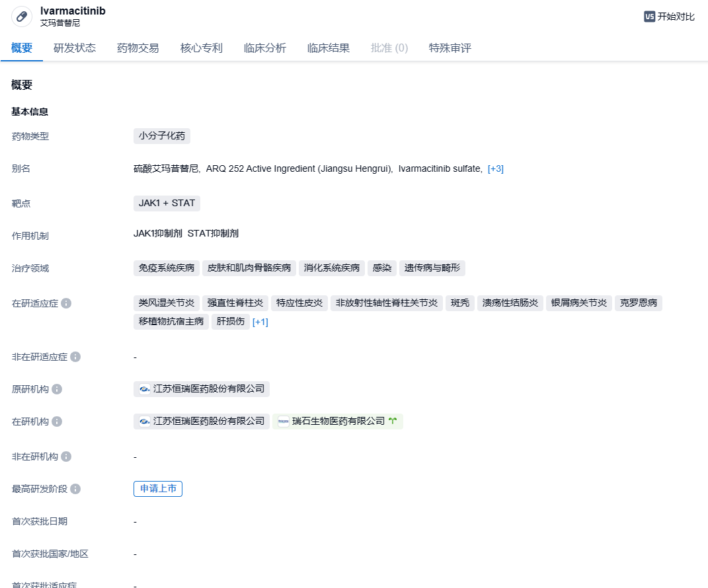Click info icon next to 非在研适应症

click(x=75, y=357)
